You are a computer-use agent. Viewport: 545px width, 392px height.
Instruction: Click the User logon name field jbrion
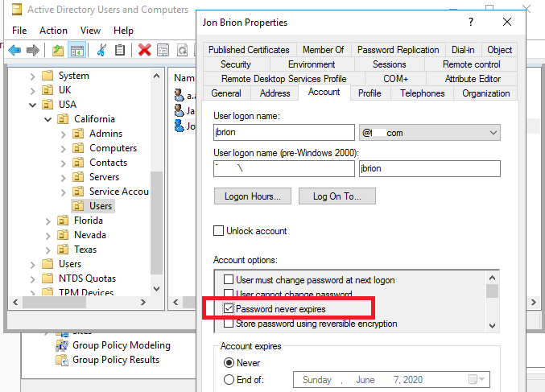point(284,132)
